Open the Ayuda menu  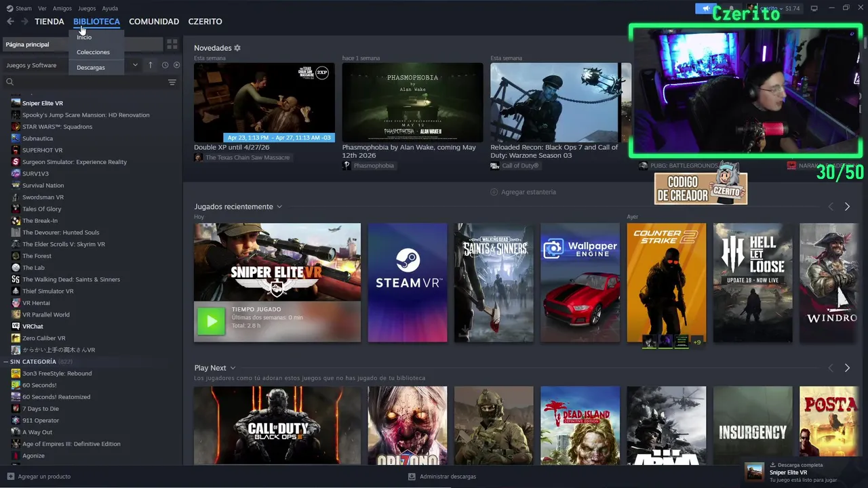110,8
